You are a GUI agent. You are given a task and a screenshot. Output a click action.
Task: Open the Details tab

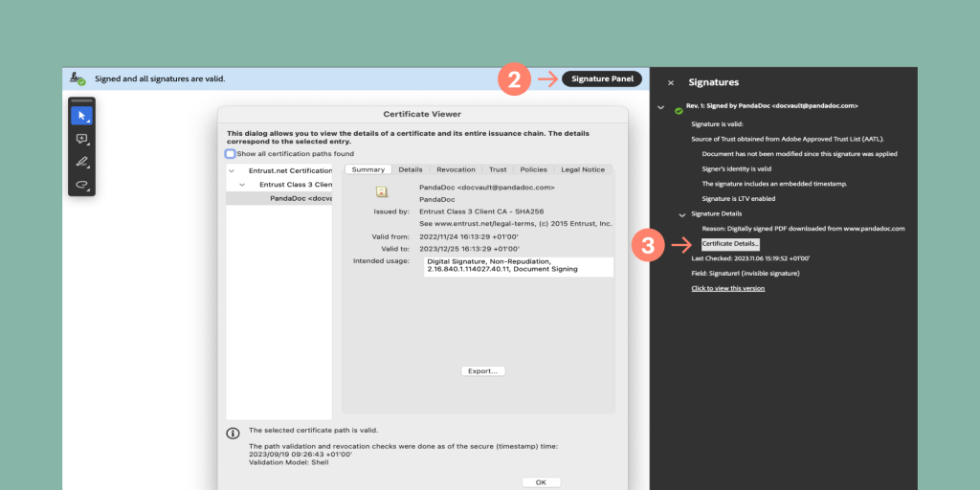tap(411, 169)
